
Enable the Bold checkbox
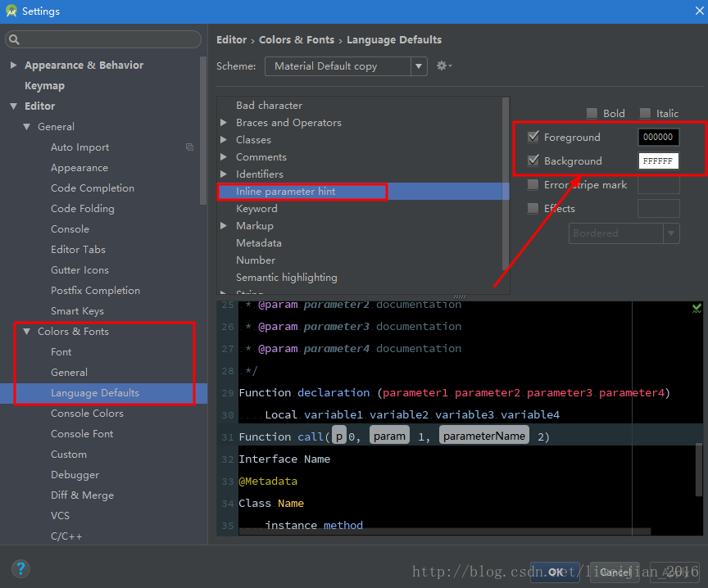click(592, 113)
